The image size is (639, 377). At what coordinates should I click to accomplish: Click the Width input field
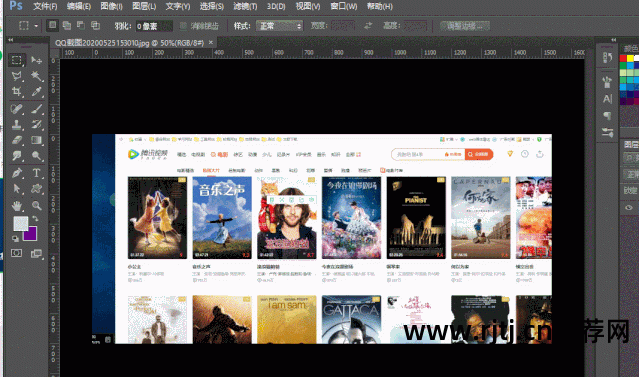point(343,26)
